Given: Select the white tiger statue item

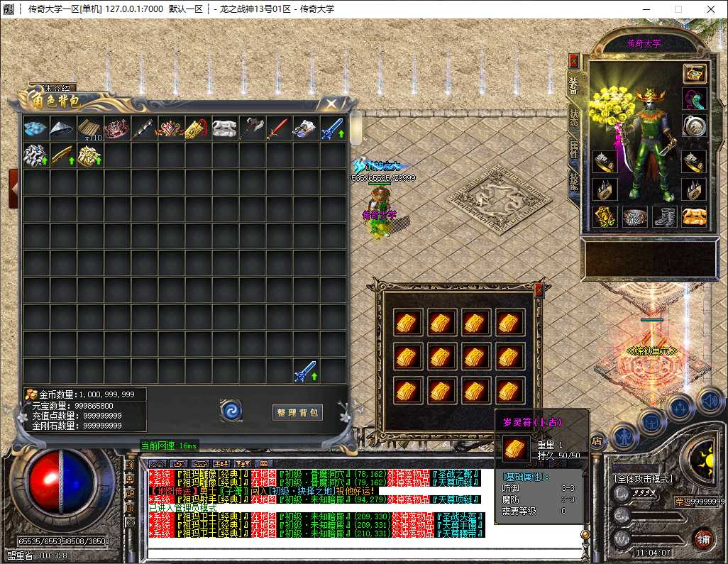Looking at the screenshot, I should pyautogui.click(x=225, y=128).
